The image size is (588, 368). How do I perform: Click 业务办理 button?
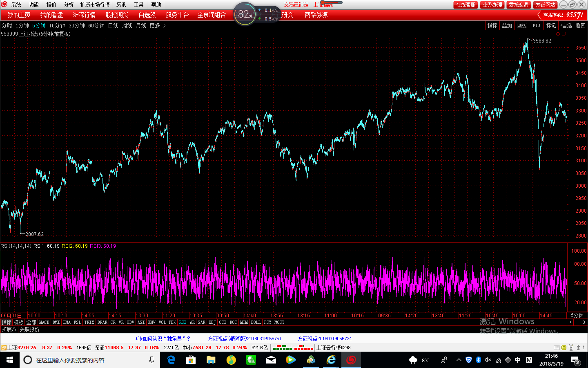[x=492, y=4]
